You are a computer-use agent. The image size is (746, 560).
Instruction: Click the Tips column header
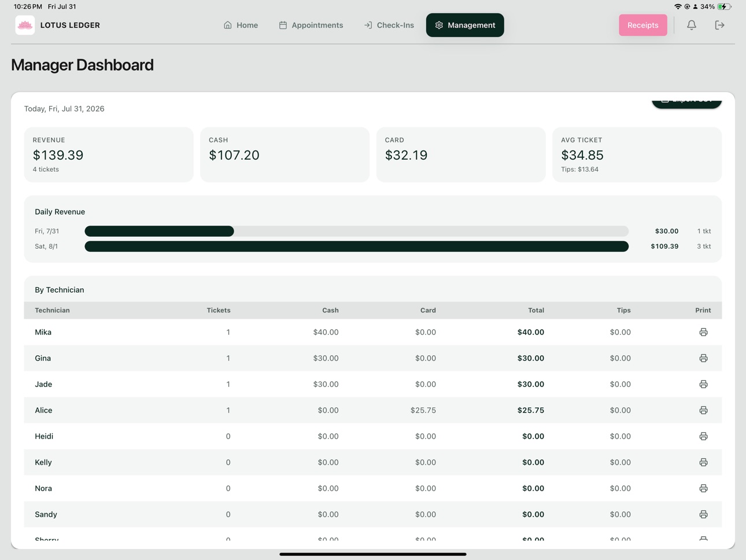(623, 310)
